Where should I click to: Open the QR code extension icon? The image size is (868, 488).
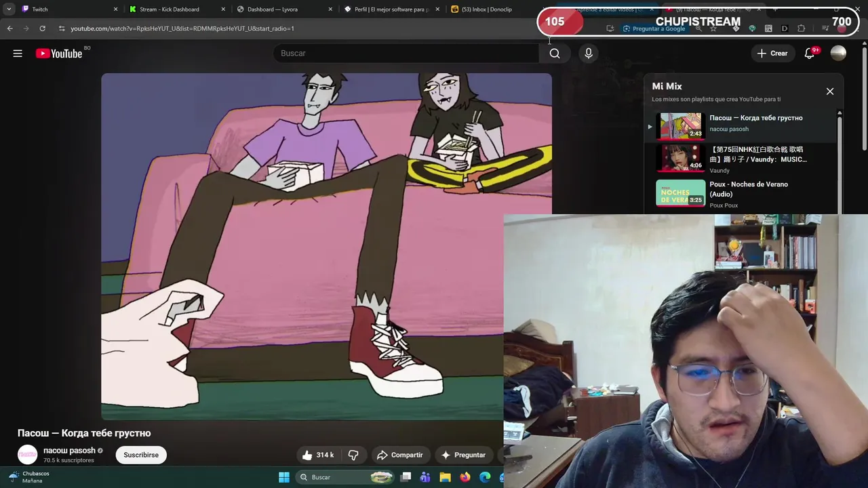pyautogui.click(x=768, y=28)
